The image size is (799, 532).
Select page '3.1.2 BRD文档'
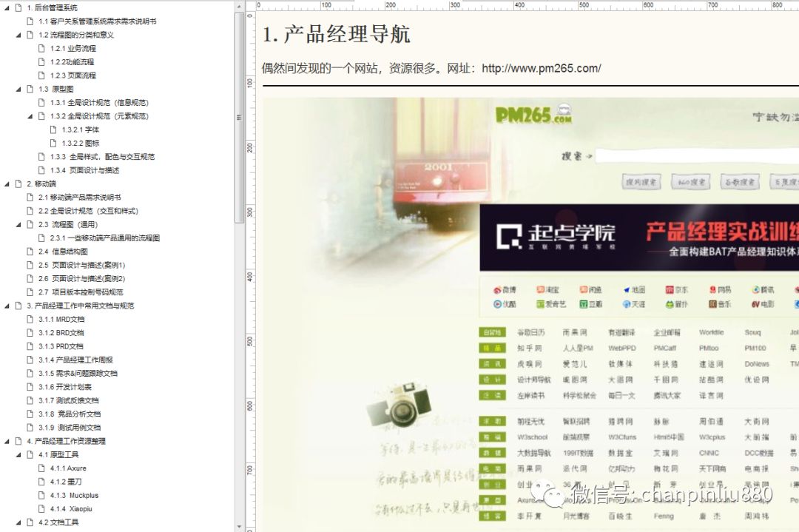61,332
